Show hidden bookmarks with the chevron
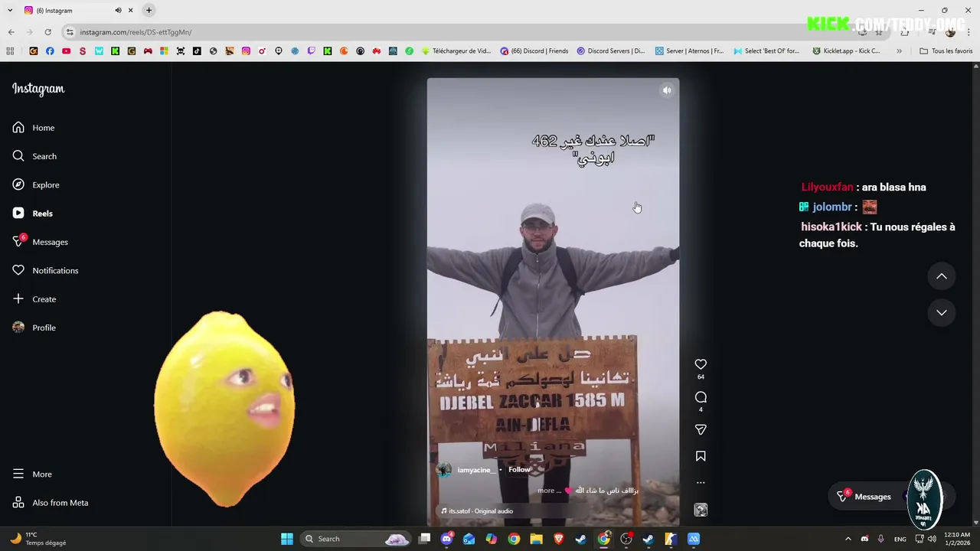Viewport: 980px width, 551px height. (x=899, y=51)
